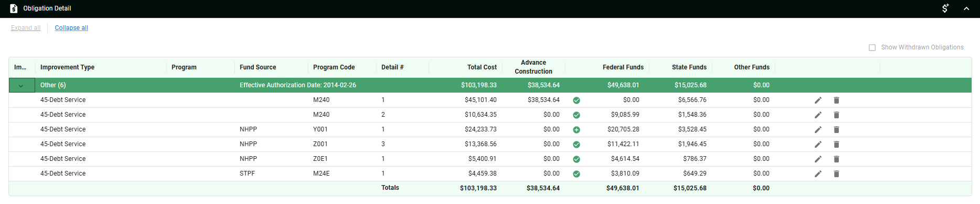Click the $24,233.73 total cost cell
Viewport: 980px width, 204px height.
click(481, 129)
